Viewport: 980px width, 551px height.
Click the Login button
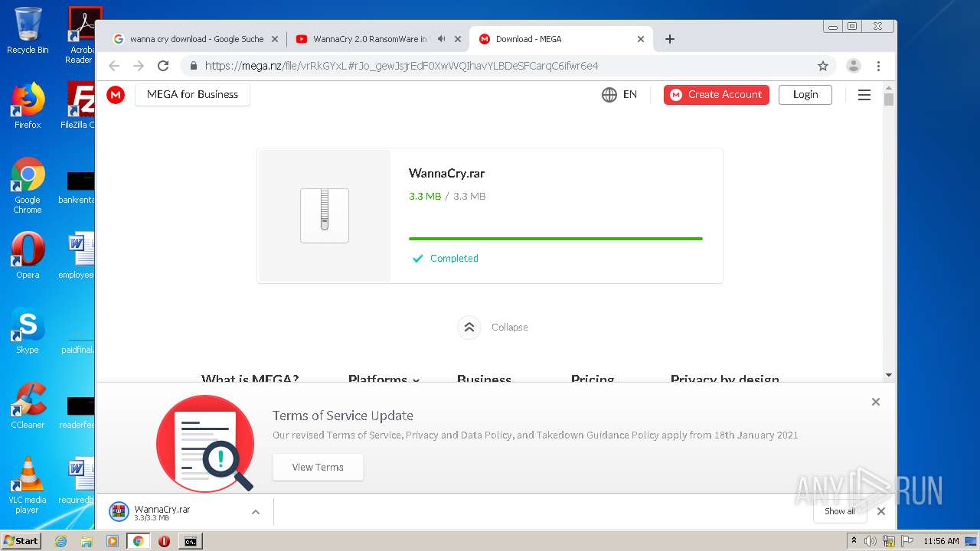[805, 94]
